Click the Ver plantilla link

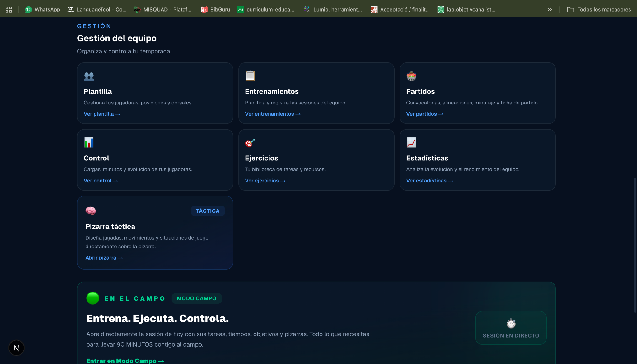(x=102, y=114)
